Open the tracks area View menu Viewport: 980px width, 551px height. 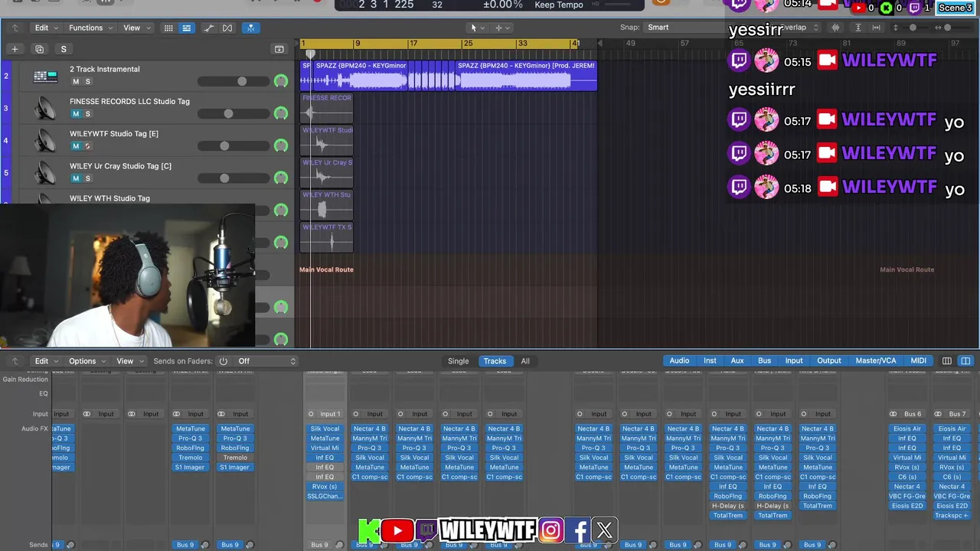click(137, 28)
